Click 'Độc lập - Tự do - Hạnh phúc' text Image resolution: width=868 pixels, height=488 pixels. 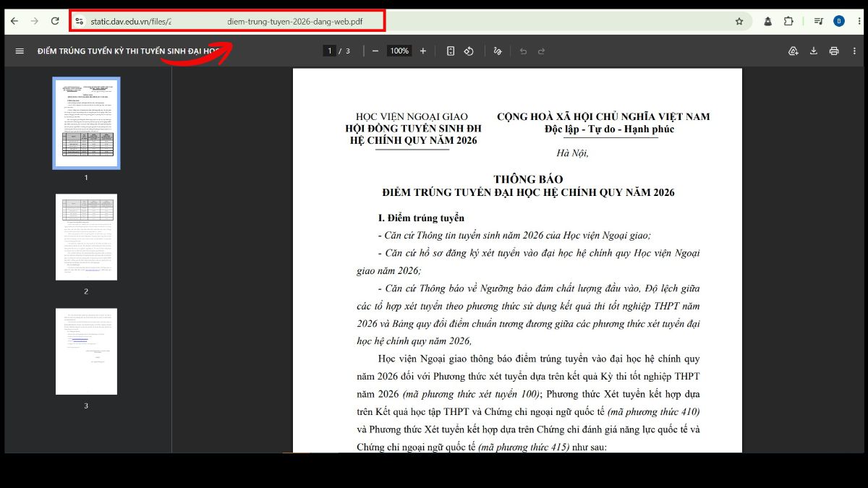[x=609, y=129]
